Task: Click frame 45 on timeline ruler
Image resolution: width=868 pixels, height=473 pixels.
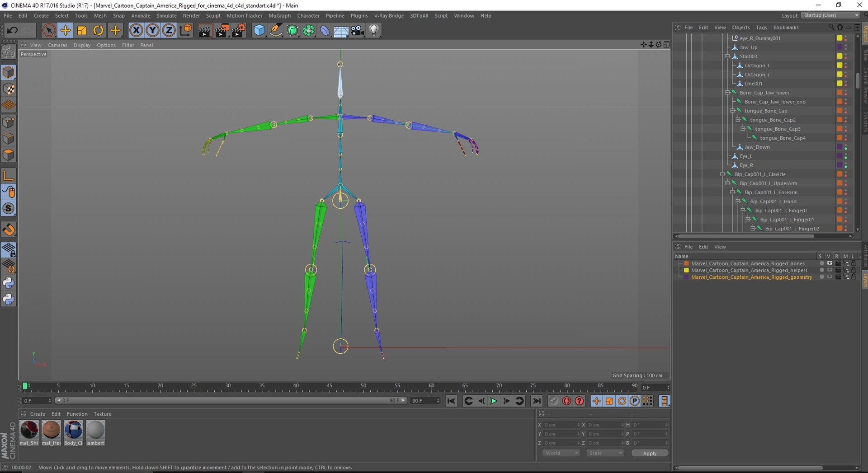Action: (x=330, y=386)
